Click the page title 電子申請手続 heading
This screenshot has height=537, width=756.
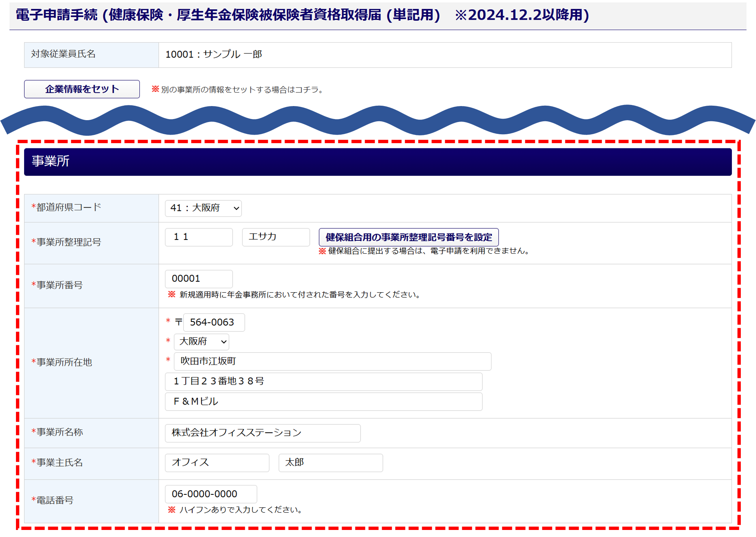[x=302, y=15]
